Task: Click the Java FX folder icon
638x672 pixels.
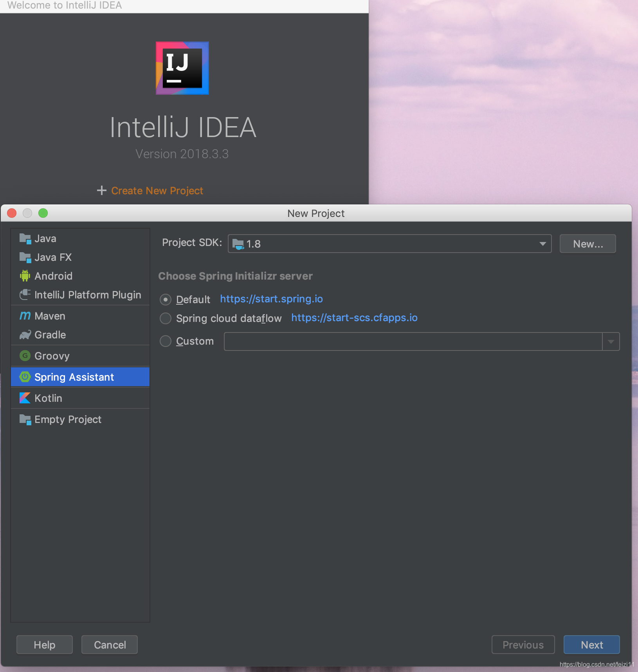Action: click(25, 257)
